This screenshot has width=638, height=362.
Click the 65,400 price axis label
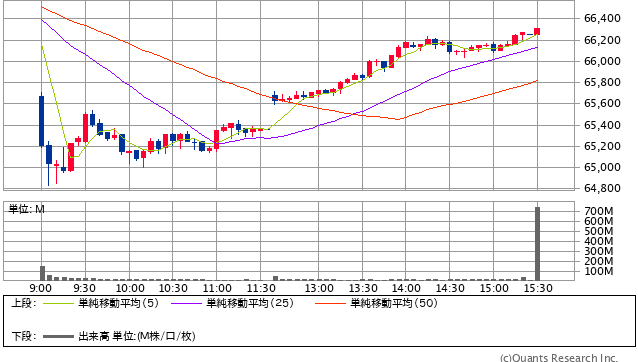(602, 125)
